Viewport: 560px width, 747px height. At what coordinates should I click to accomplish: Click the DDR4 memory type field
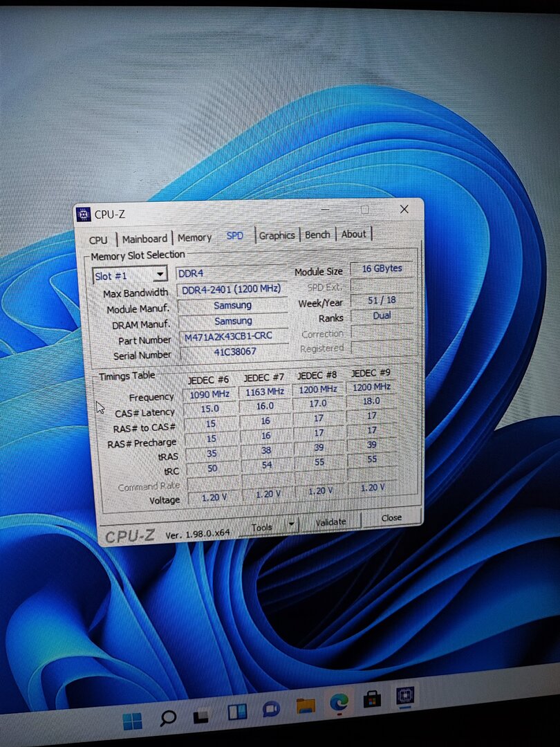232,273
